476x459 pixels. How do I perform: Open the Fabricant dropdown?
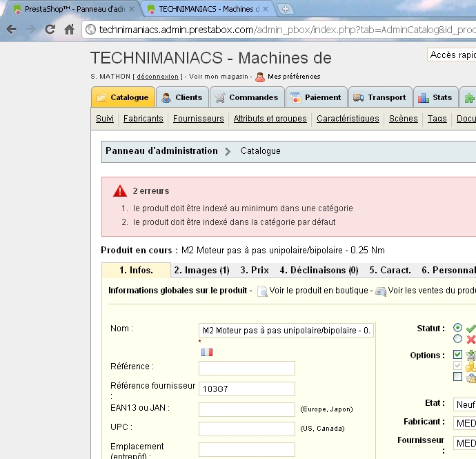tap(464, 423)
